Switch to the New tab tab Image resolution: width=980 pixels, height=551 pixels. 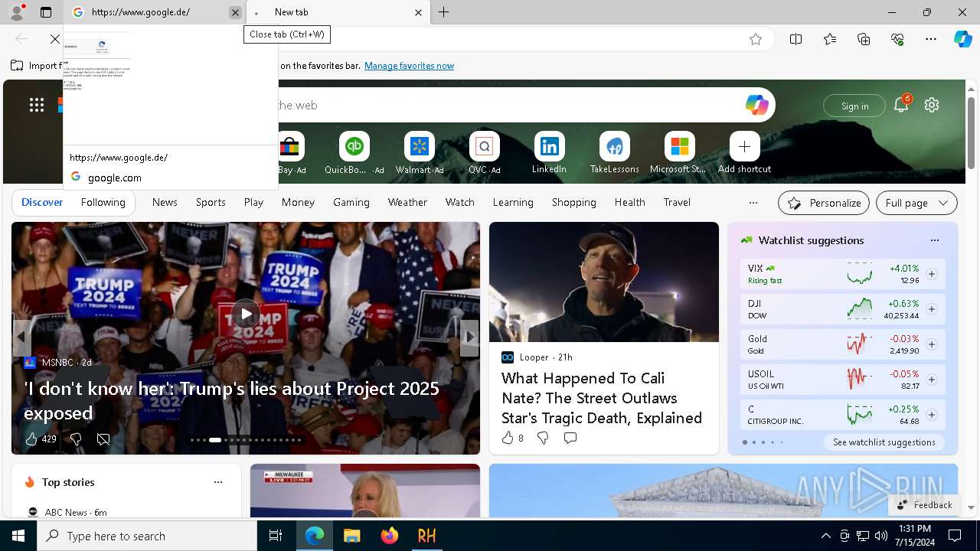coord(338,12)
